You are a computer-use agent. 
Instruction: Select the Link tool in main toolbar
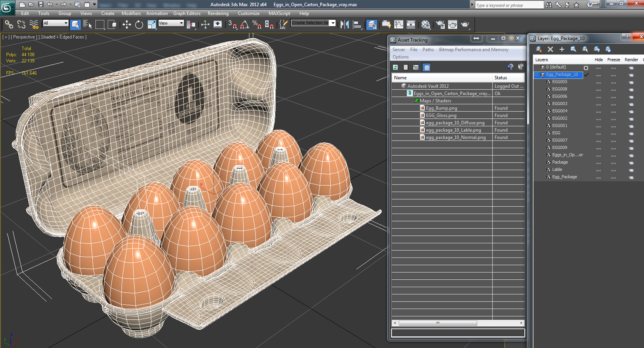pyautogui.click(x=9, y=25)
